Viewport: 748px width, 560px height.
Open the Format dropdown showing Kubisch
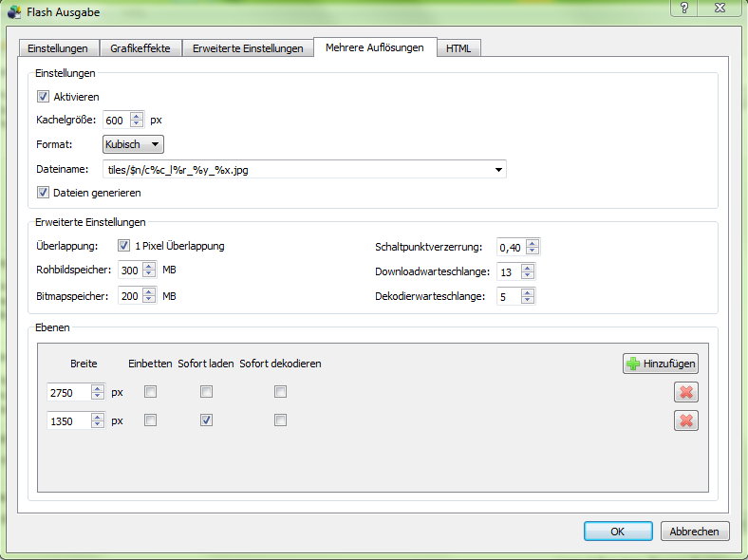(x=133, y=144)
